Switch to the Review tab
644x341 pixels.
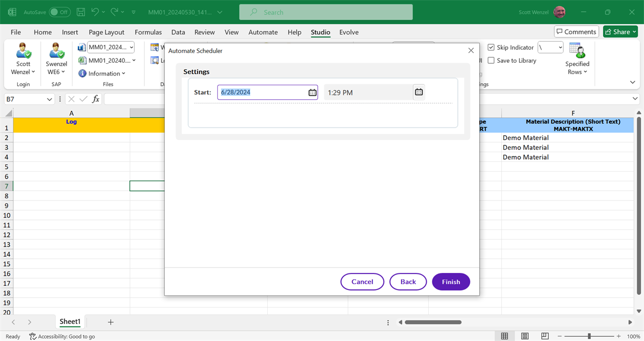(204, 32)
